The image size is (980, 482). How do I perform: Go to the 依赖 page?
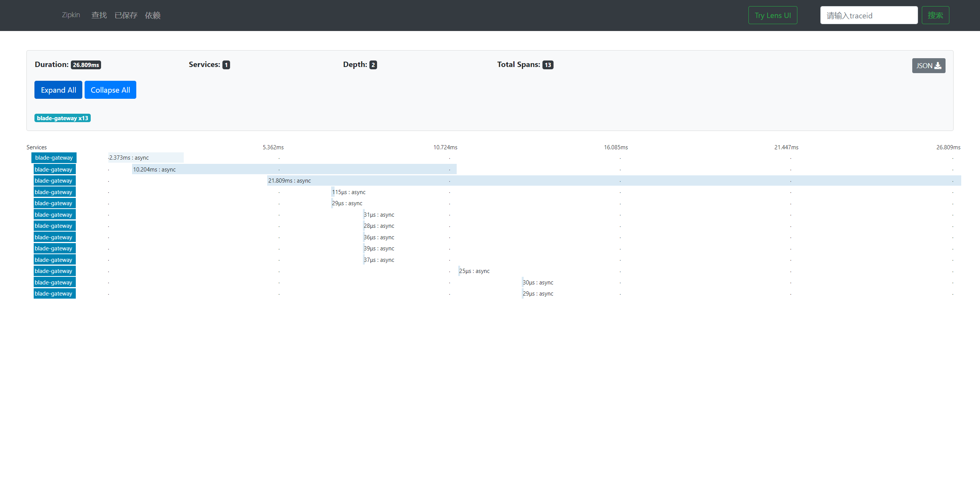(x=152, y=15)
